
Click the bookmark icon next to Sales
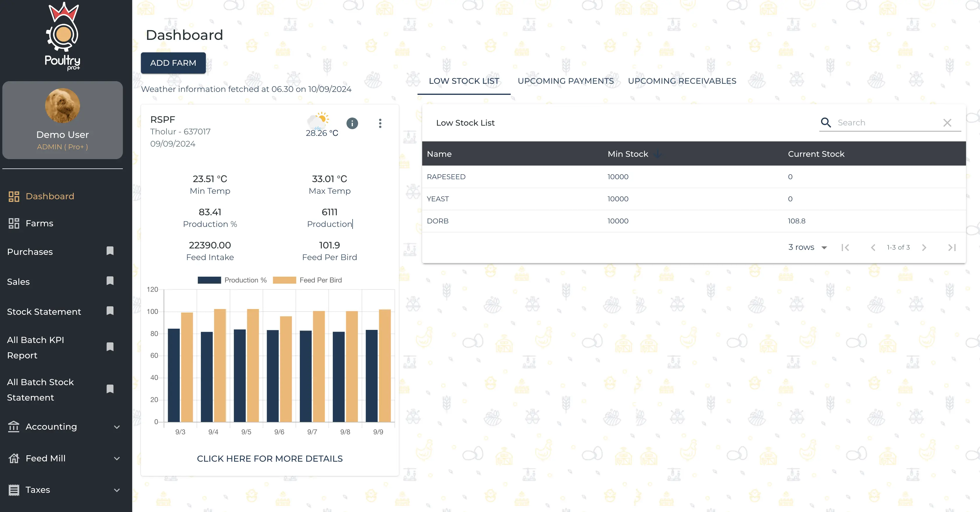pos(110,281)
